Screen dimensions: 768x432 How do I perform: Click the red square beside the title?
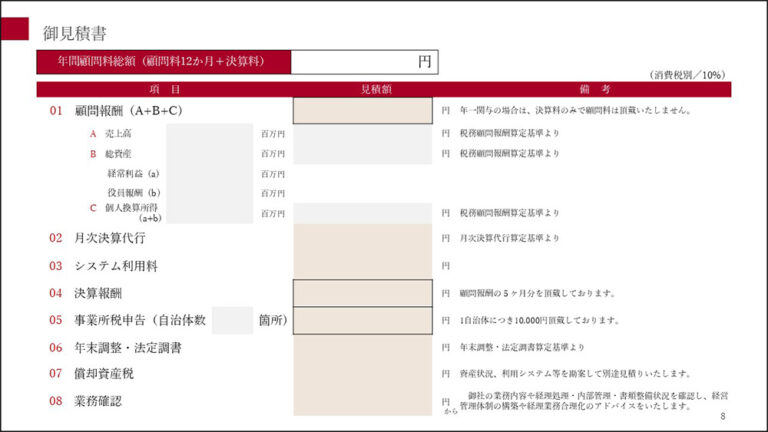click(x=14, y=29)
